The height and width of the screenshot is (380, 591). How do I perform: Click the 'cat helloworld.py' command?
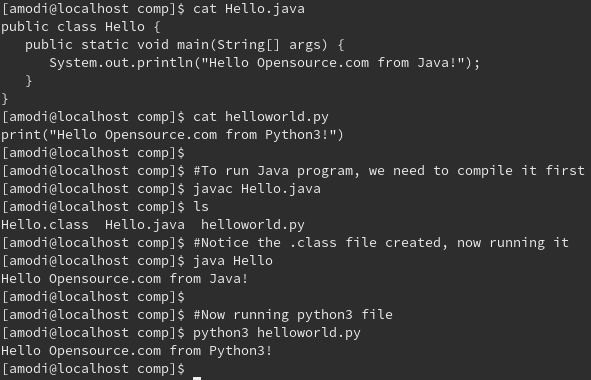pos(261,117)
